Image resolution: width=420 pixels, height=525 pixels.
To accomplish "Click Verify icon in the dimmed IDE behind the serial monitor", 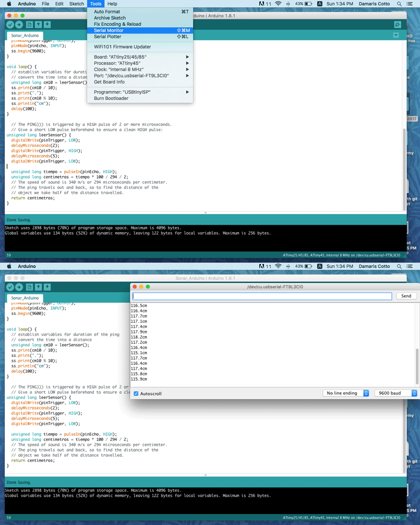I will [10, 287].
